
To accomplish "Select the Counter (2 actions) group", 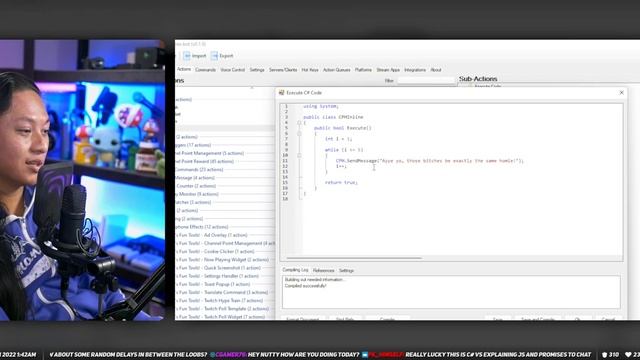I will 196,186.
